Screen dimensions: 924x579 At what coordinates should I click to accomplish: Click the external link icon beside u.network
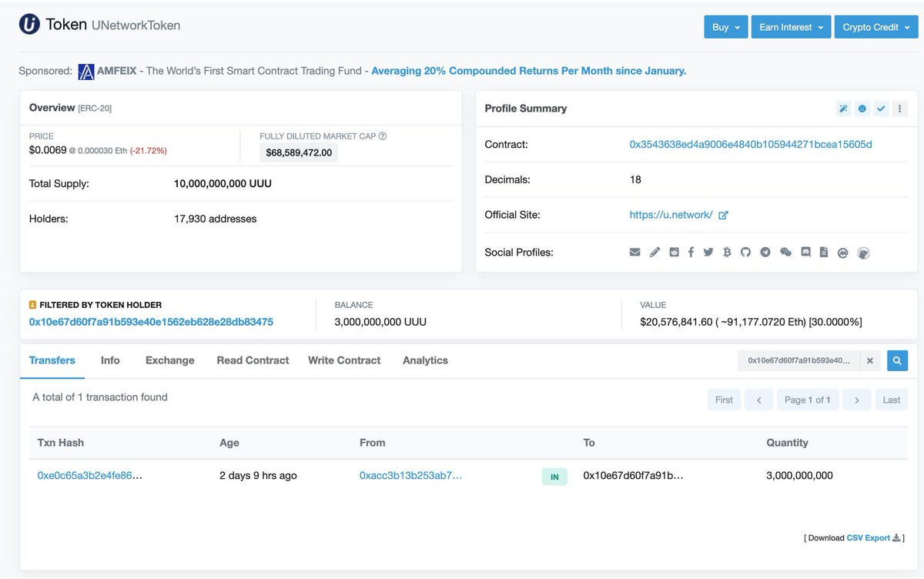pos(723,216)
